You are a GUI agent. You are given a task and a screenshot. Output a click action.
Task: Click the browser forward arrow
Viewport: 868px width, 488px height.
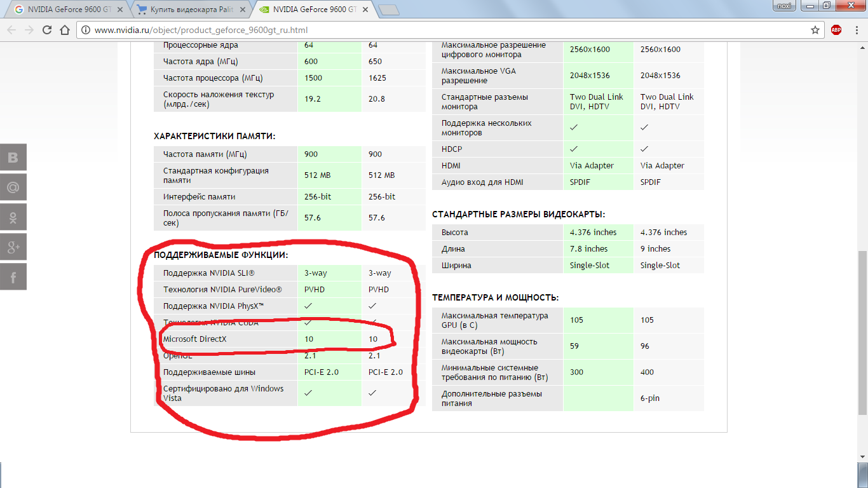[x=29, y=30]
